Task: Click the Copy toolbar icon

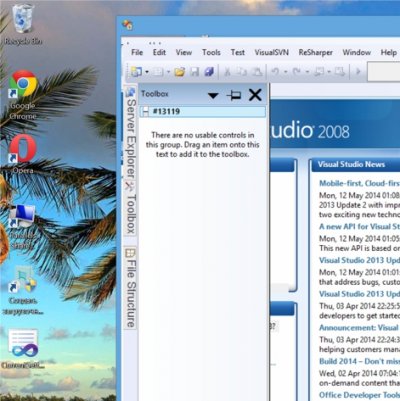Action: tap(241, 72)
